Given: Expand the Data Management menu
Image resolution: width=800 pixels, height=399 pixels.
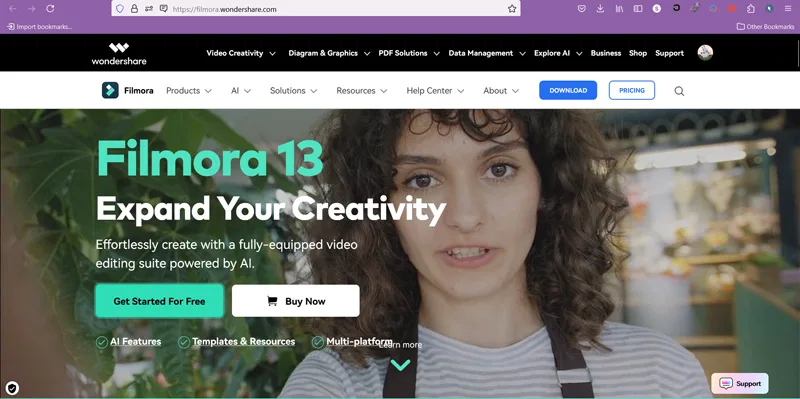Looking at the screenshot, I should point(487,53).
